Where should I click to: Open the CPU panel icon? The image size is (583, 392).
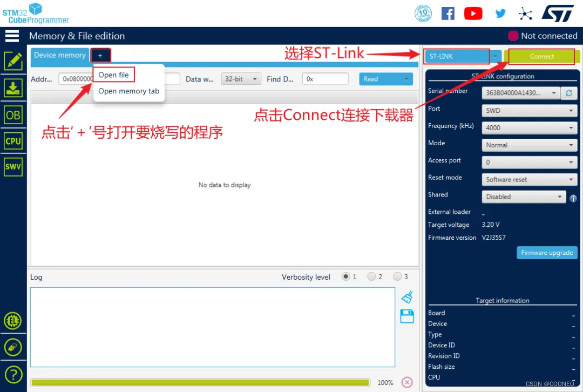pyautogui.click(x=13, y=141)
